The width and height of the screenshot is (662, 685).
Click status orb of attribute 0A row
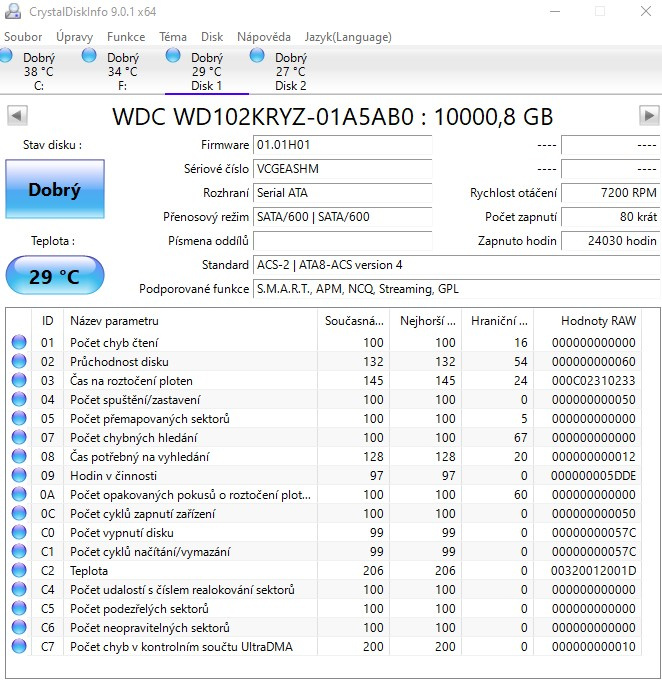pyautogui.click(x=19, y=494)
